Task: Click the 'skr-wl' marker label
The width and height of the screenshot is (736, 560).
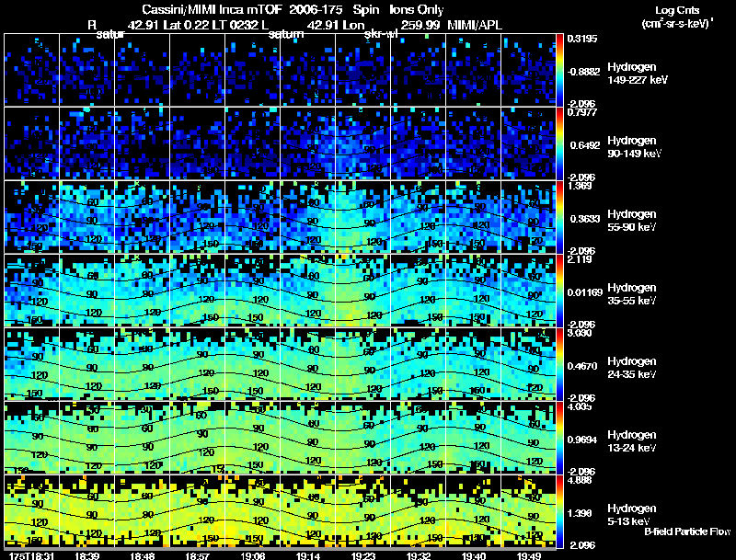Action: pyautogui.click(x=381, y=34)
